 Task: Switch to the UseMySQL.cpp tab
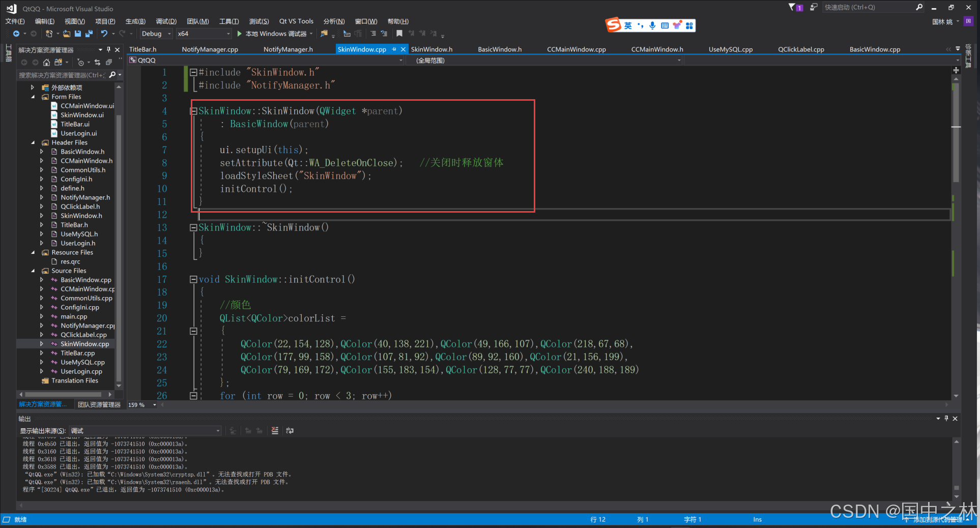point(730,49)
